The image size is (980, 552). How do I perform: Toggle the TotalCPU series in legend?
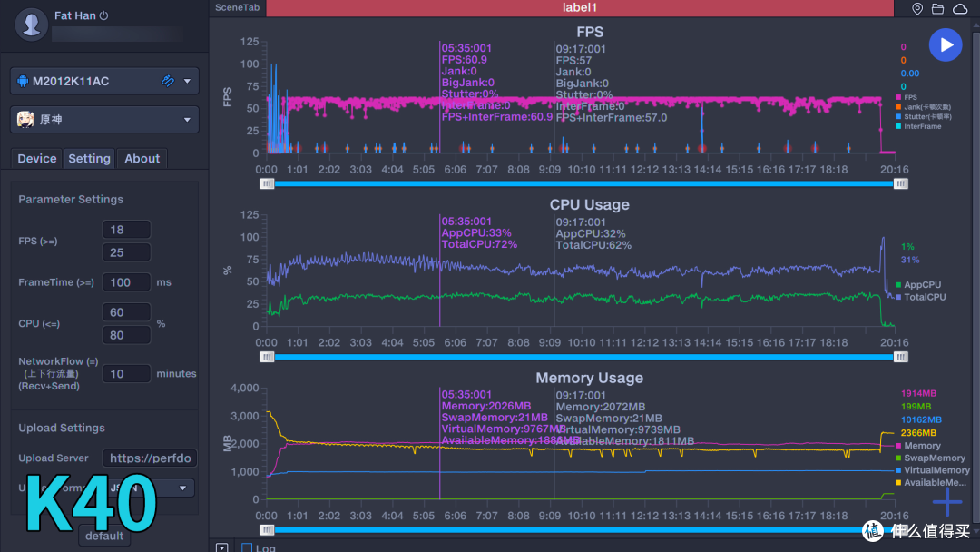pyautogui.click(x=924, y=297)
